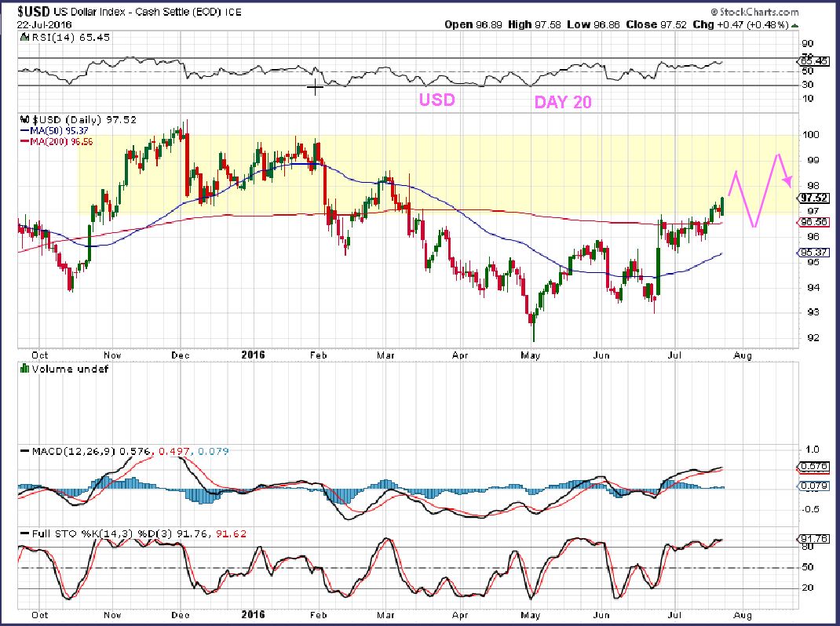
Task: Click the 'Chg +0.47 (+0.48%)' value
Action: tap(740, 24)
